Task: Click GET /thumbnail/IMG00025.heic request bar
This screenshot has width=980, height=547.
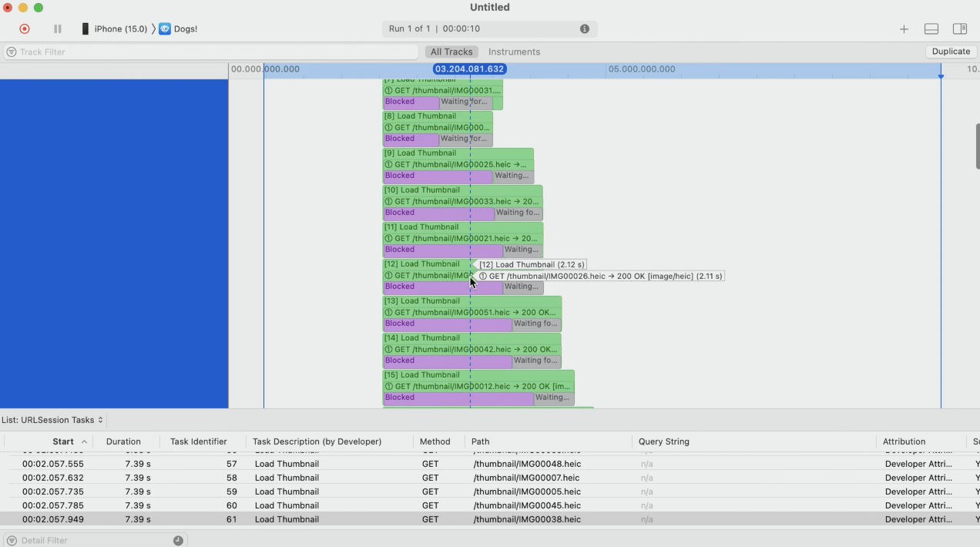Action: click(458, 164)
